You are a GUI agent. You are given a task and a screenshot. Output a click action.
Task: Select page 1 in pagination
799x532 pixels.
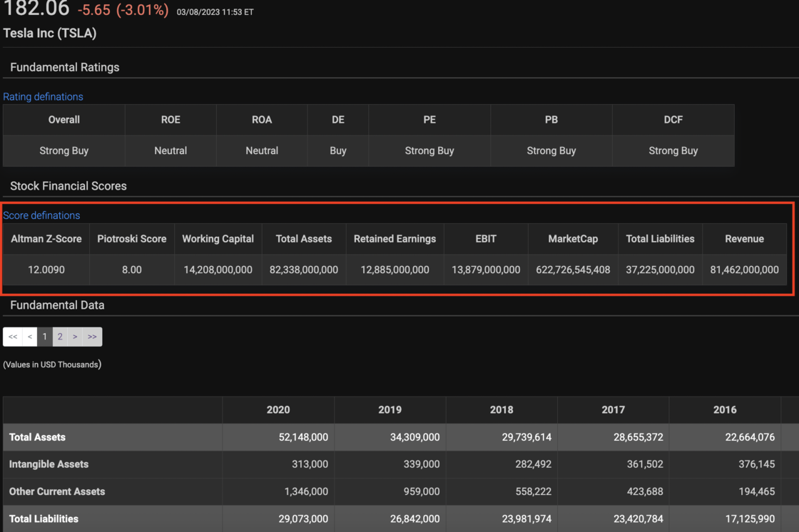[44, 337]
